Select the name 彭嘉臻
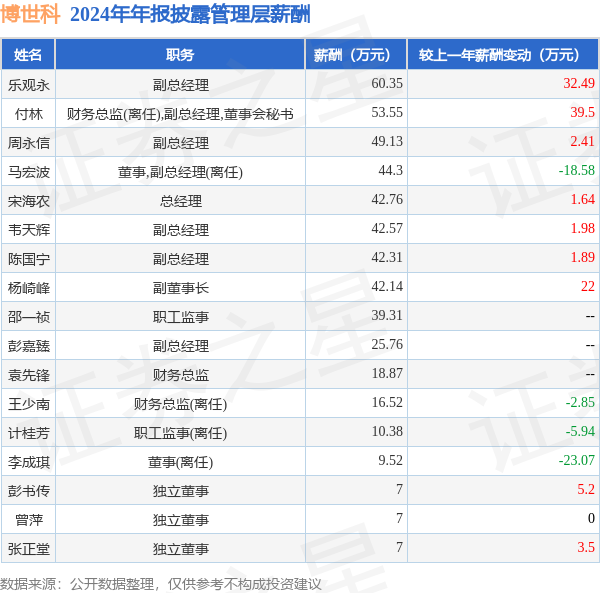Image resolution: width=600 pixels, height=593 pixels. click(x=29, y=346)
